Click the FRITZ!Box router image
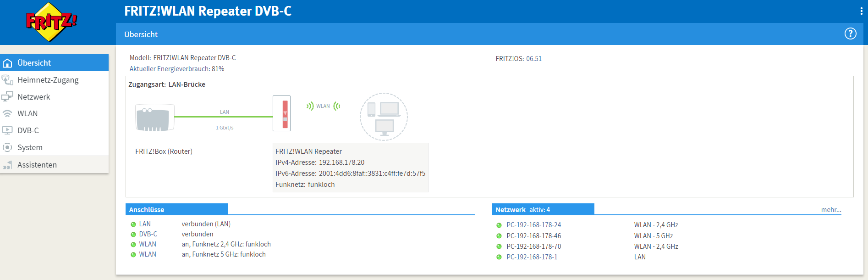Viewport: 868px width, 280px height. click(x=155, y=118)
